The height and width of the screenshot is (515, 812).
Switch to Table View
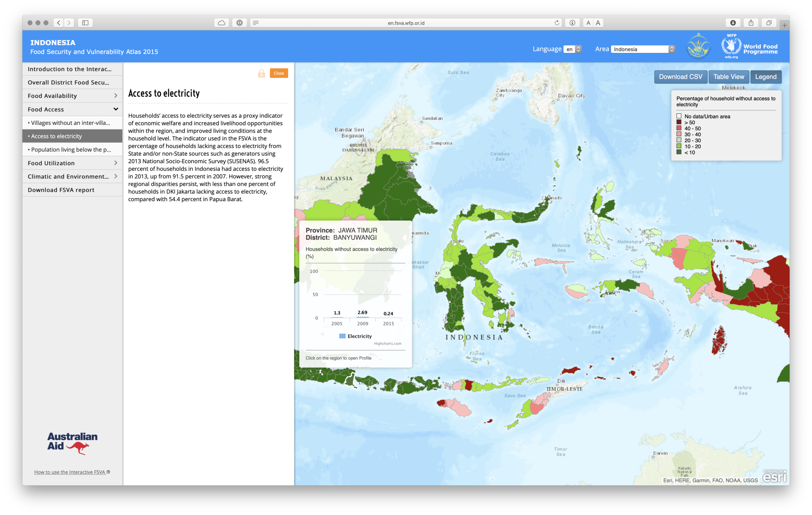click(729, 77)
